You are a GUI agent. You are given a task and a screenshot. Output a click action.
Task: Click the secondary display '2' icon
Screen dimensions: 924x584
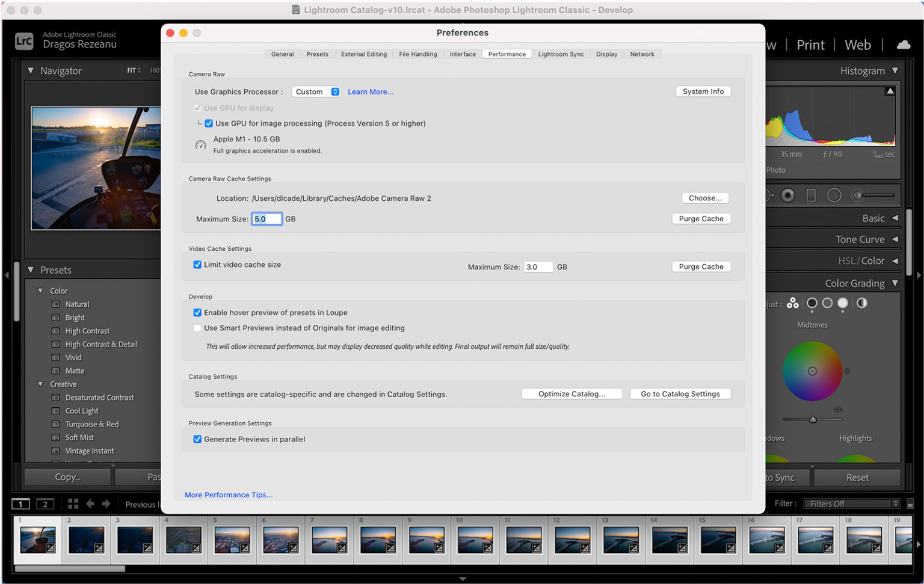(x=45, y=504)
